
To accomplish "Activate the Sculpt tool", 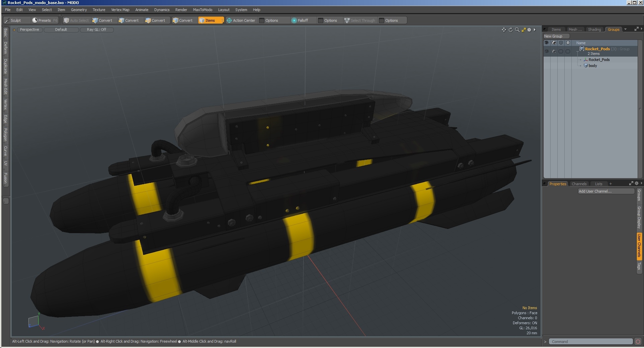I will point(15,20).
